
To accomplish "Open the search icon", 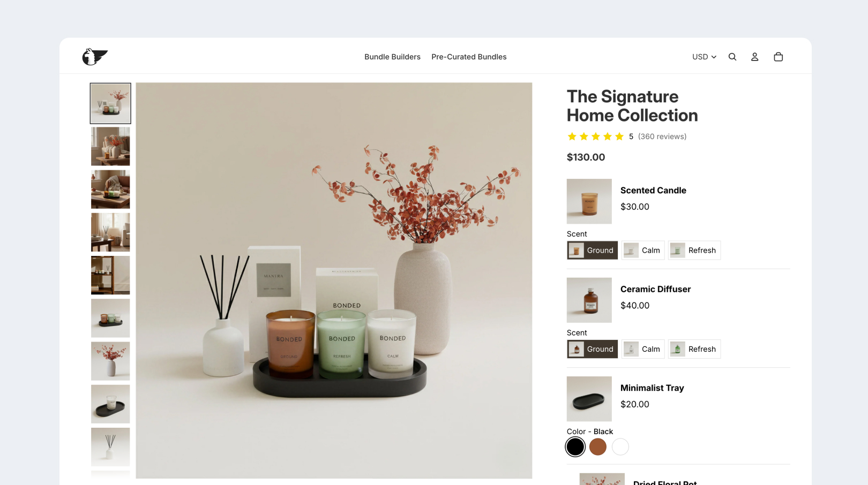I will (x=732, y=57).
